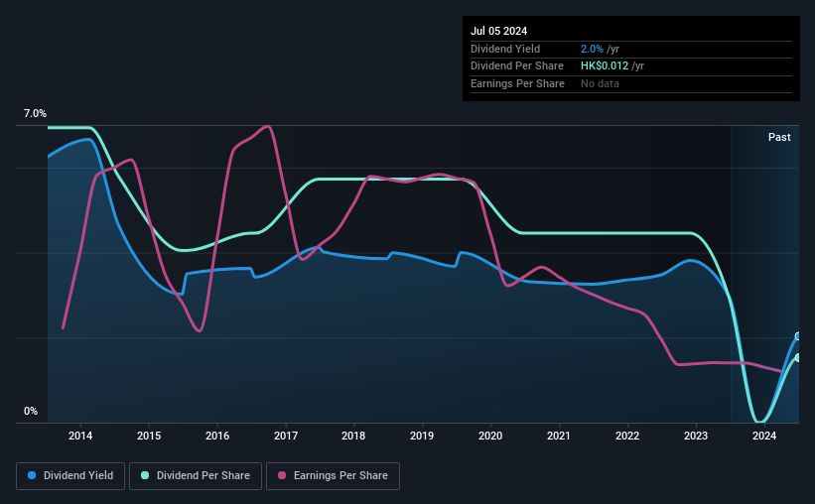This screenshot has height=504, width=815.
Task: Click the Dividend Yield tooltip row label
Action: point(505,49)
